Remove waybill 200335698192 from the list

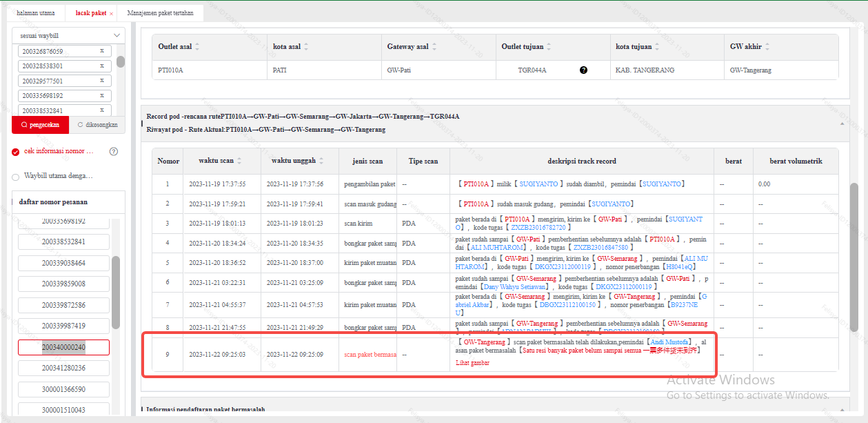coord(102,96)
